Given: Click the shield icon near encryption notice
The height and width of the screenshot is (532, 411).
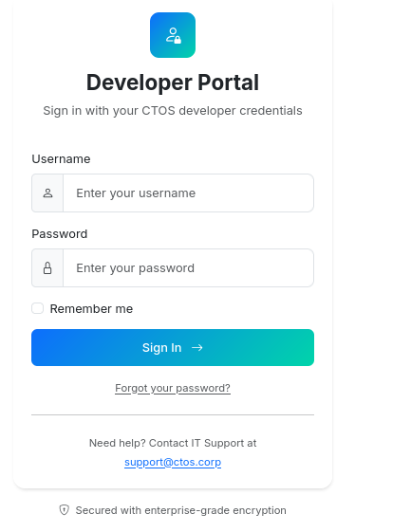Looking at the screenshot, I should click(x=64, y=510).
